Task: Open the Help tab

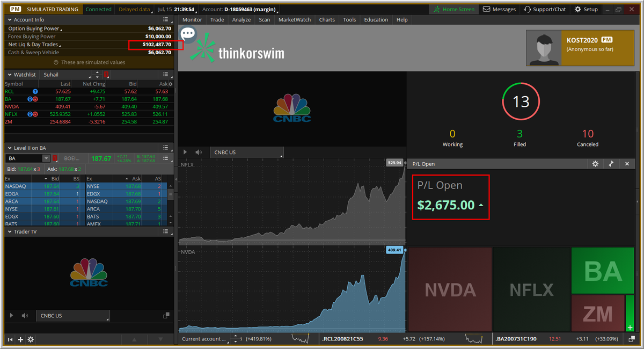Action: [402, 20]
